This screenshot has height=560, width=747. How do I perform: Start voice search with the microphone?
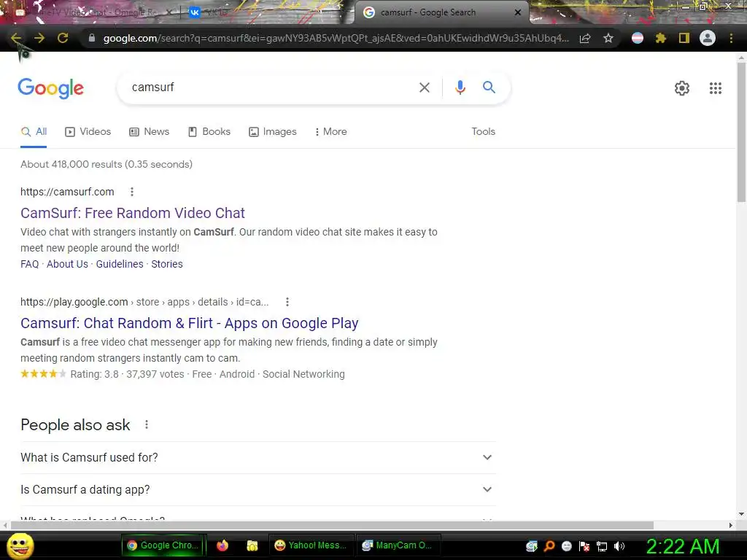[x=460, y=87]
